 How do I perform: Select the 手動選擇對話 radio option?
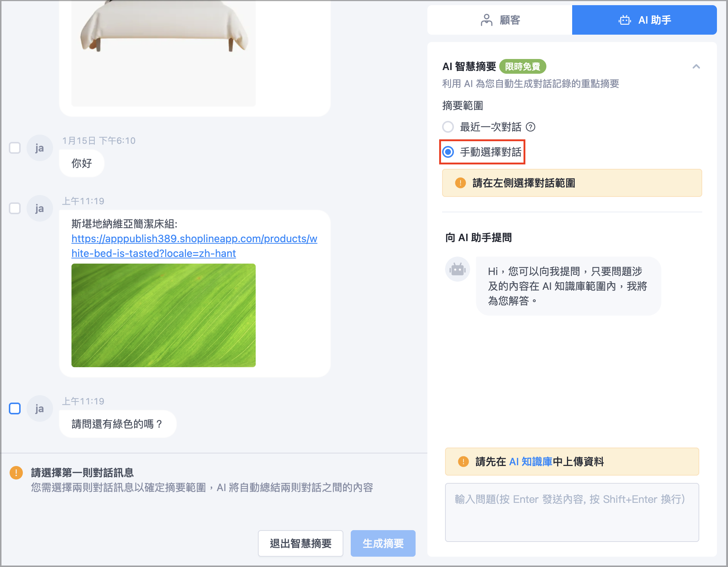pyautogui.click(x=448, y=152)
